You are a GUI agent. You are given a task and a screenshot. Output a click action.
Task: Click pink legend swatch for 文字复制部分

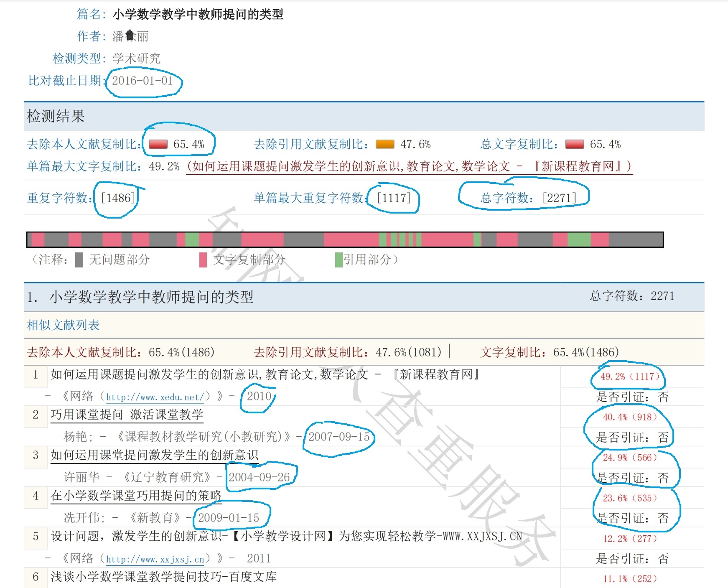(x=203, y=260)
